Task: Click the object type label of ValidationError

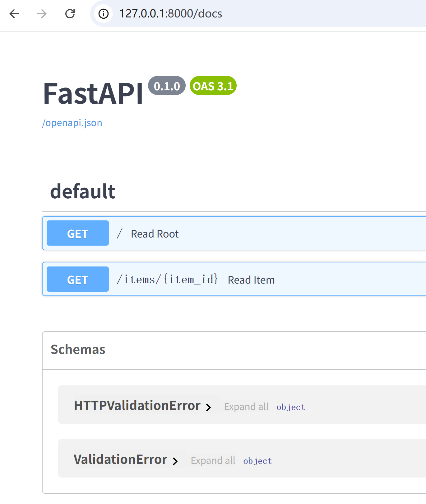Action: pos(257,461)
